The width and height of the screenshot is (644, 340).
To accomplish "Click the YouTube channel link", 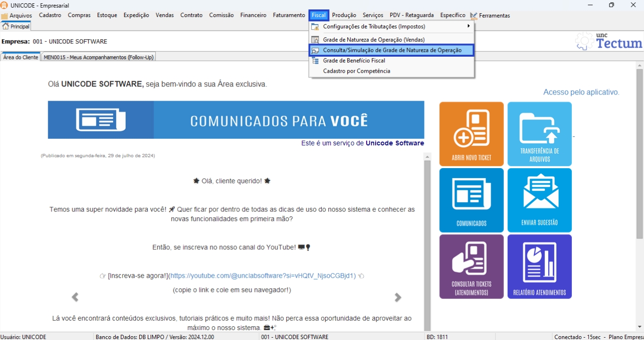I will [262, 276].
